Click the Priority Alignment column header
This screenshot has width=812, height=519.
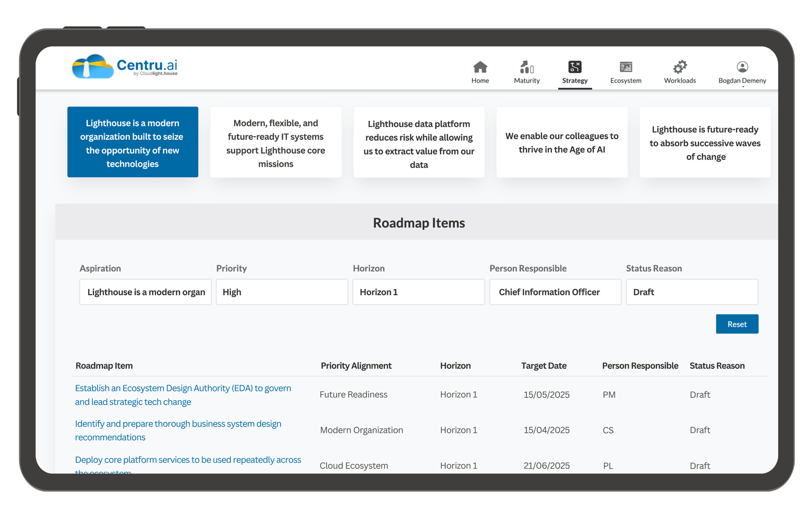[356, 366]
